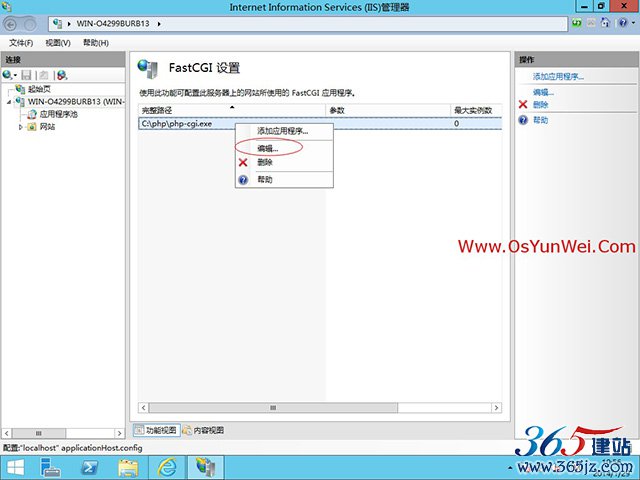
Task: Open the dropdown arrow next to the connect globe icon
Action: [15, 76]
